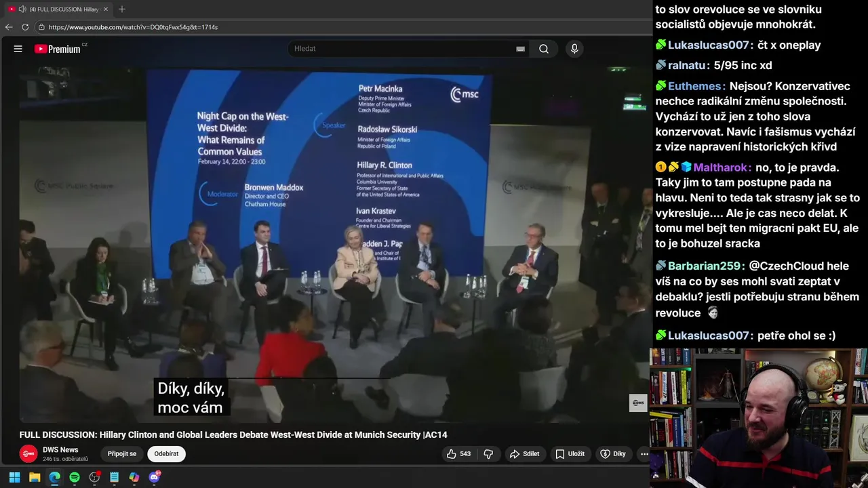Open more actions three-dot menu
This screenshot has height=488, width=868.
coord(644,454)
